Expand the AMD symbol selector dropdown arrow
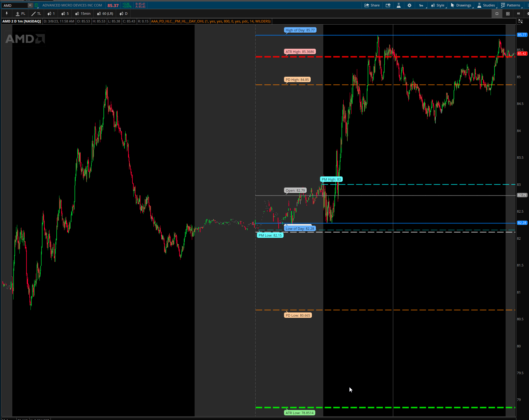Image resolution: width=529 pixels, height=420 pixels. pyautogui.click(x=30, y=5)
